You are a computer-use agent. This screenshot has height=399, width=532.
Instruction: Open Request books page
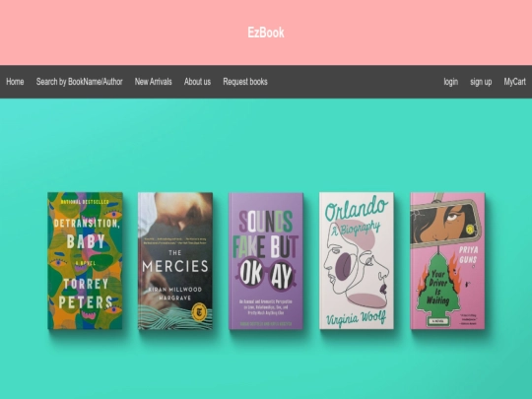pyautogui.click(x=245, y=82)
